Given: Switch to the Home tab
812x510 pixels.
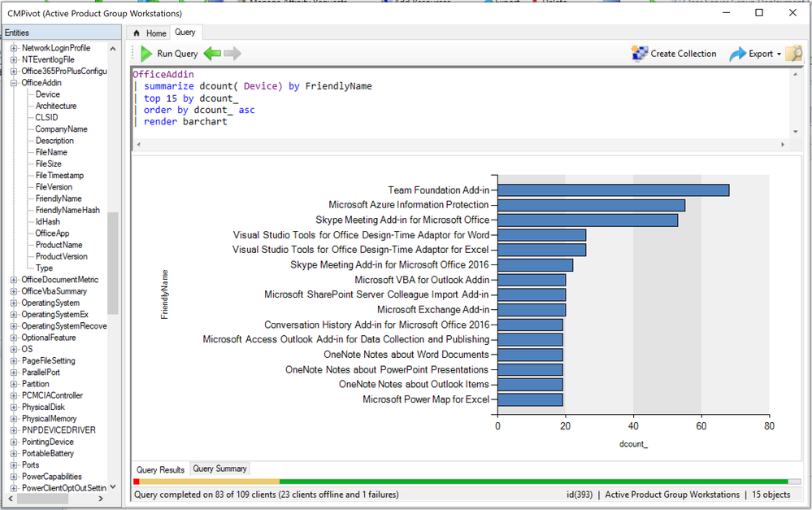Looking at the screenshot, I should [149, 33].
